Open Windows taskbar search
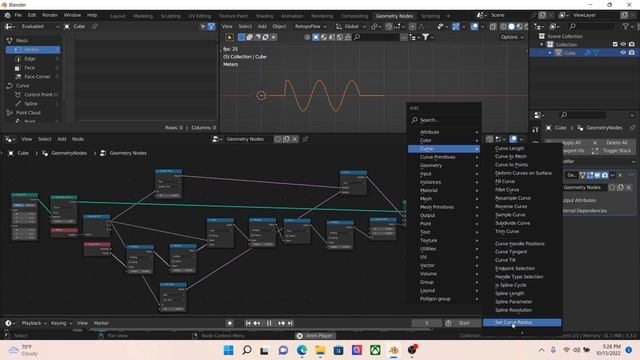This screenshot has height=360, width=640. coord(247,350)
